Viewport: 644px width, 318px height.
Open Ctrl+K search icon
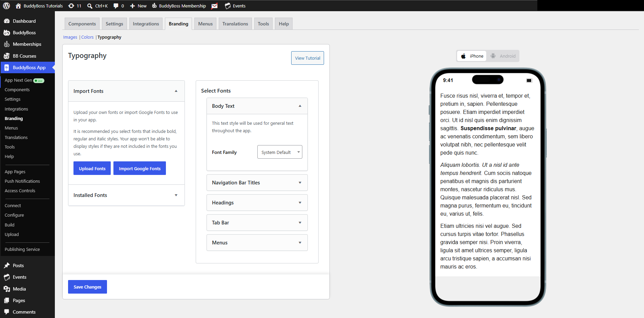tap(90, 6)
